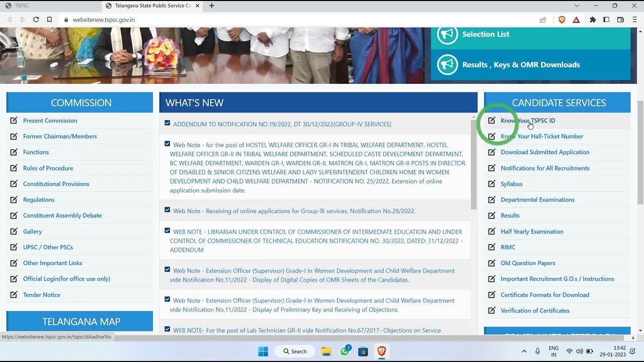Open WhatsApp from taskbar
Image resolution: width=644 pixels, height=362 pixels.
pos(345,351)
